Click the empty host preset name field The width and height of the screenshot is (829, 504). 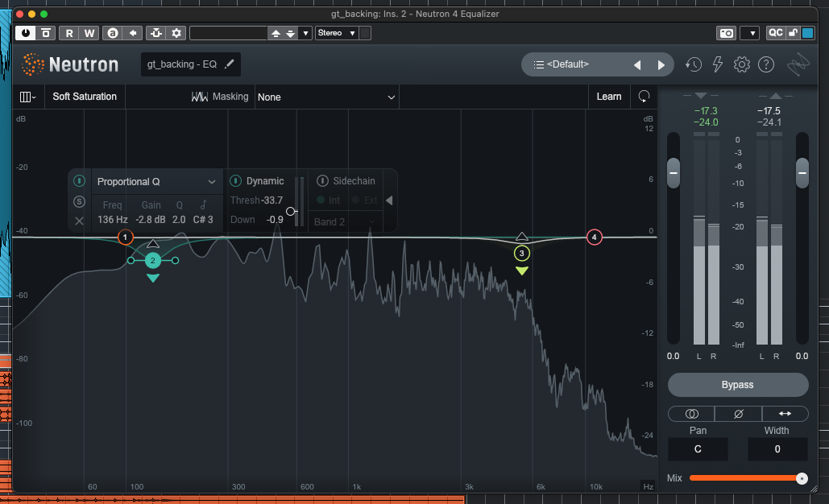click(229, 33)
